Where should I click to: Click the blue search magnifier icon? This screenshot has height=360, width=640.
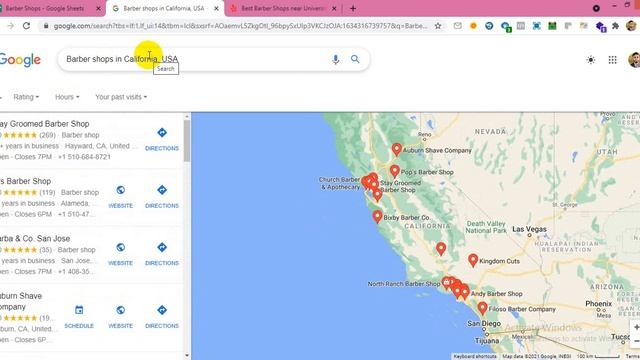(x=355, y=59)
